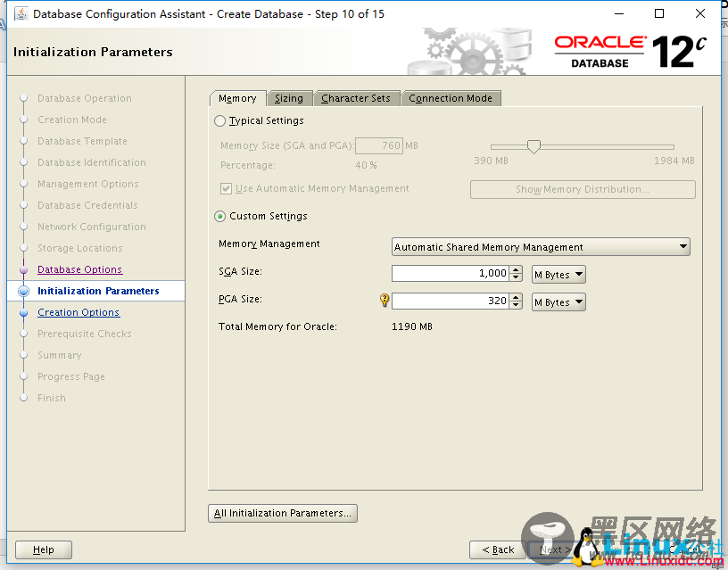Go back with the Back button
Image resolution: width=728 pixels, height=570 pixels.
[x=498, y=549]
